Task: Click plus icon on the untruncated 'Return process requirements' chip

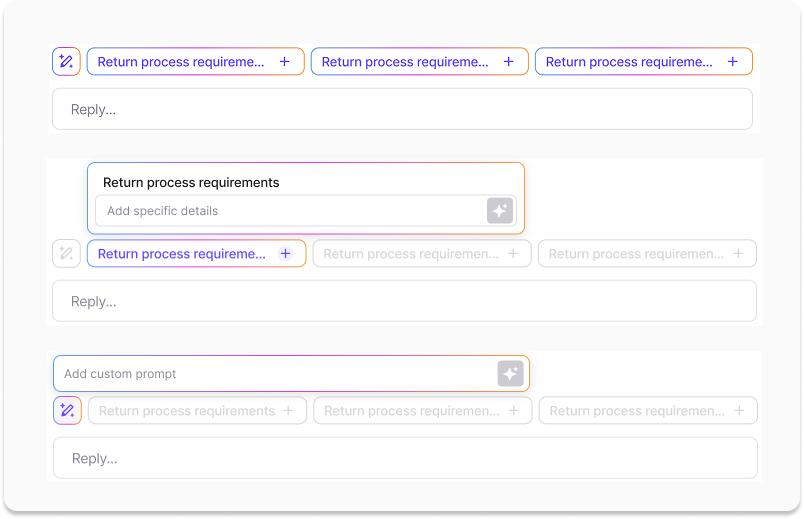Action: point(288,411)
